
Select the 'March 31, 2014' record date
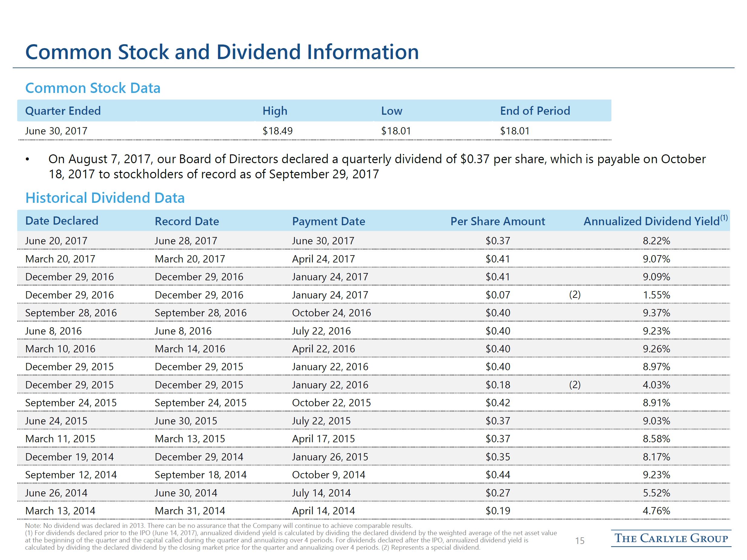(x=190, y=511)
